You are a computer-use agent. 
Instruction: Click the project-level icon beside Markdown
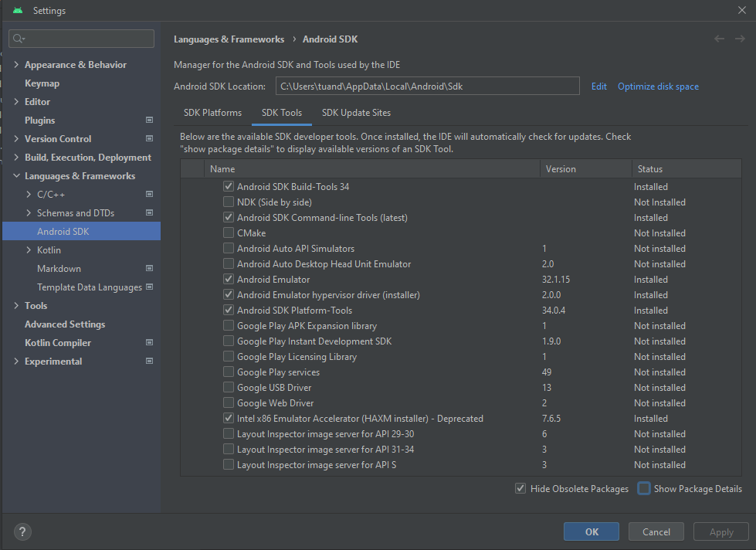pyautogui.click(x=150, y=268)
